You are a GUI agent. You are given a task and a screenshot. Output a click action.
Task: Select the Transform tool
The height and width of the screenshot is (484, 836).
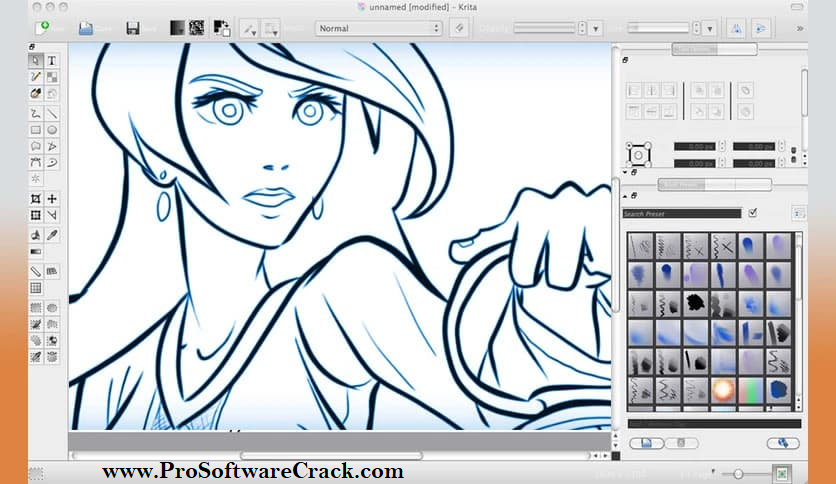pyautogui.click(x=36, y=215)
